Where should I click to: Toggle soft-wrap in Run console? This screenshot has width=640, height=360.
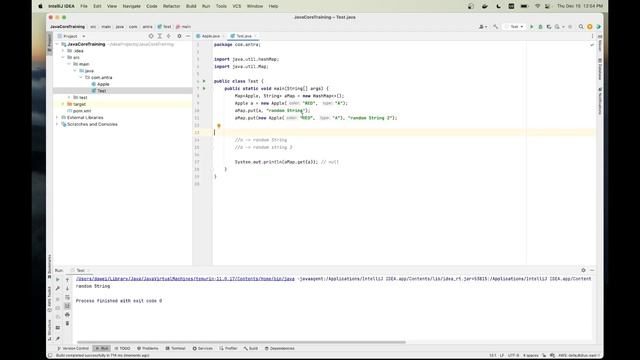(67, 297)
